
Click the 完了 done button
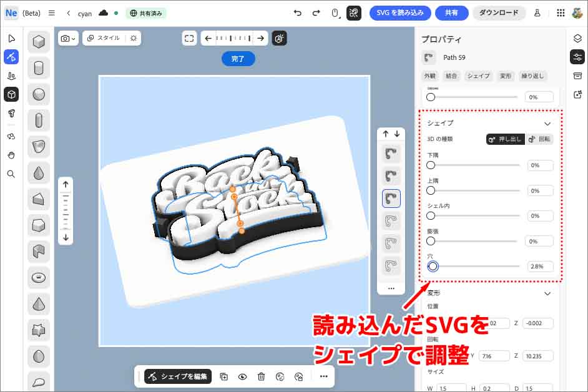238,59
